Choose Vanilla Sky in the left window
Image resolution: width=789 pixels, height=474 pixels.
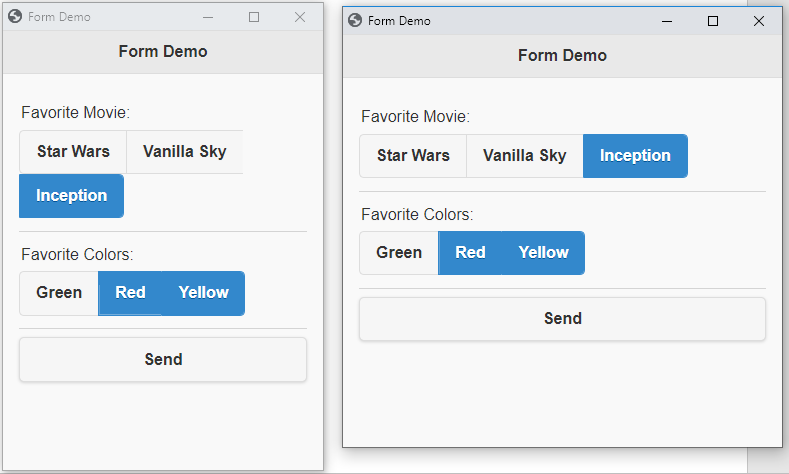tap(185, 152)
